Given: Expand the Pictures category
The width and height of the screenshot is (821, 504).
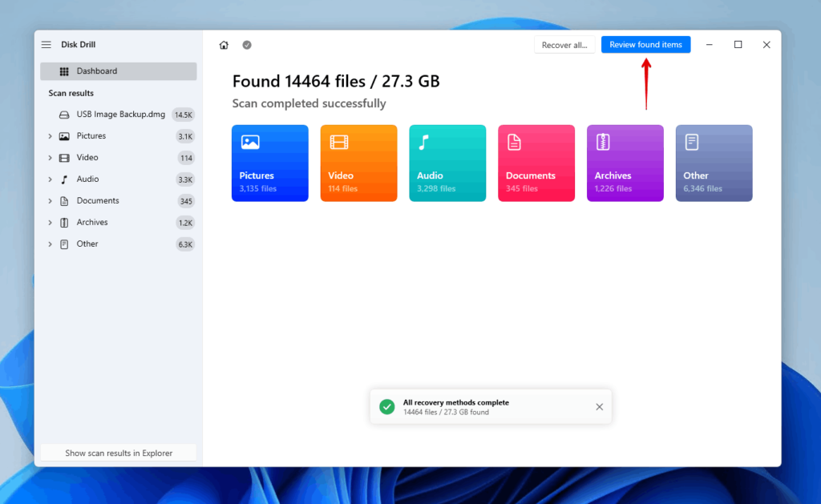Looking at the screenshot, I should 50,135.
